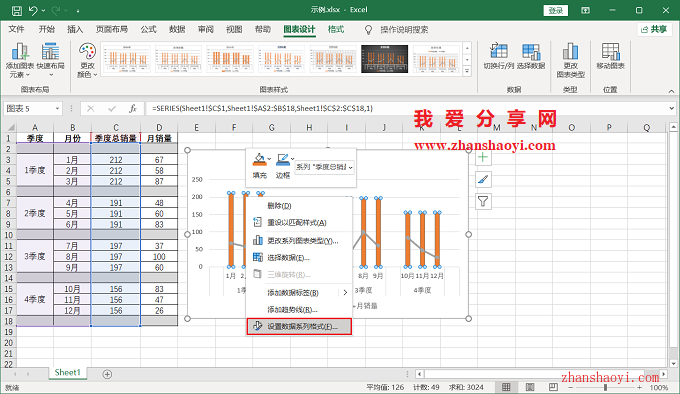Click the Chart Styles brush button
The image size is (680, 394).
click(x=483, y=179)
